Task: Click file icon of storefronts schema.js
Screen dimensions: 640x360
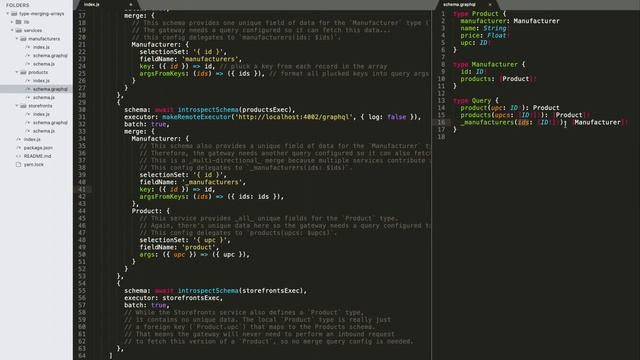Action: coord(28,131)
